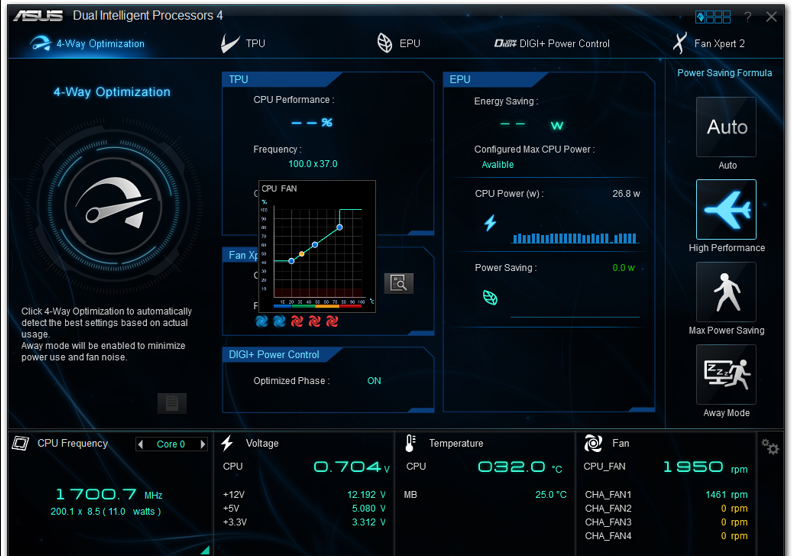The height and width of the screenshot is (556, 793).
Task: Enable Away Mode sleeping monitor icon
Action: 726,374
